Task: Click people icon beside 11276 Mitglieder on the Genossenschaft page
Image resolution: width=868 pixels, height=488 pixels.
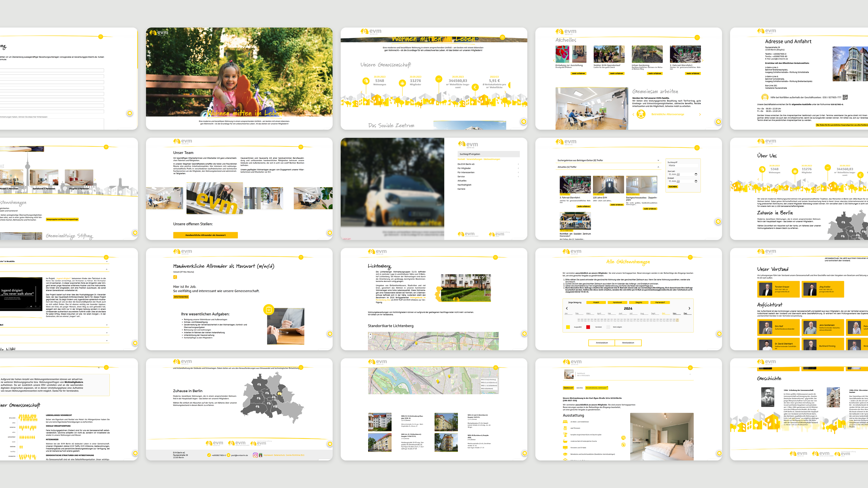Action: tap(402, 83)
